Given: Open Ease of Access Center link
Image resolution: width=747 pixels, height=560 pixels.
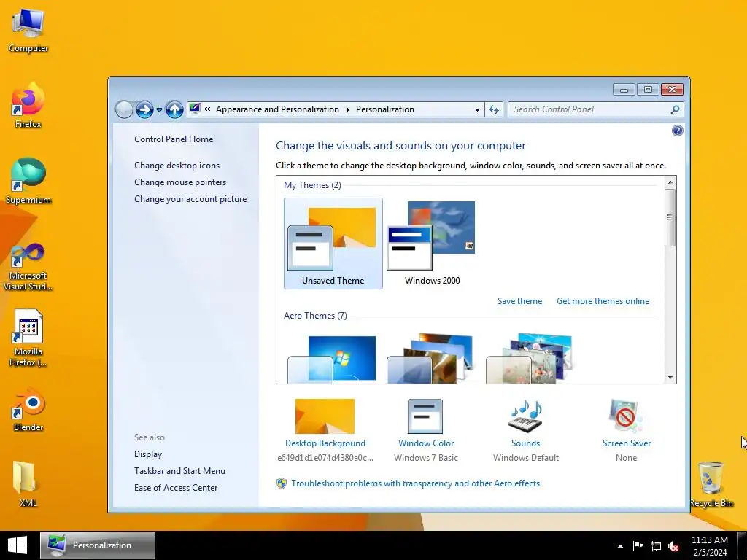Looking at the screenshot, I should click(176, 487).
